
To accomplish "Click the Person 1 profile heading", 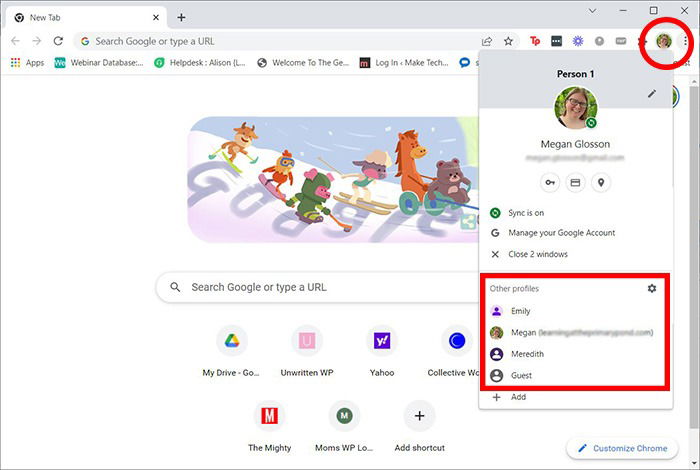I will [575, 74].
